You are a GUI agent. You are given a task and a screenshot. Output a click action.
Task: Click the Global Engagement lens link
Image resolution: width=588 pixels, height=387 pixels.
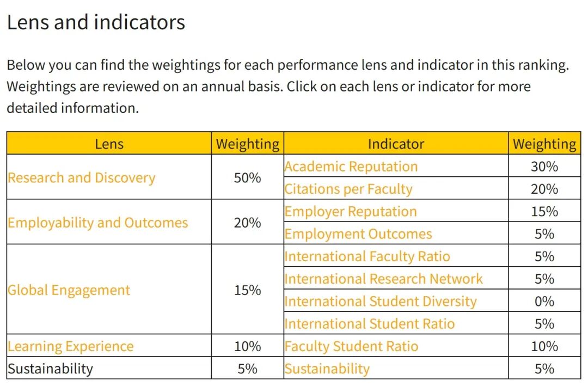point(69,290)
